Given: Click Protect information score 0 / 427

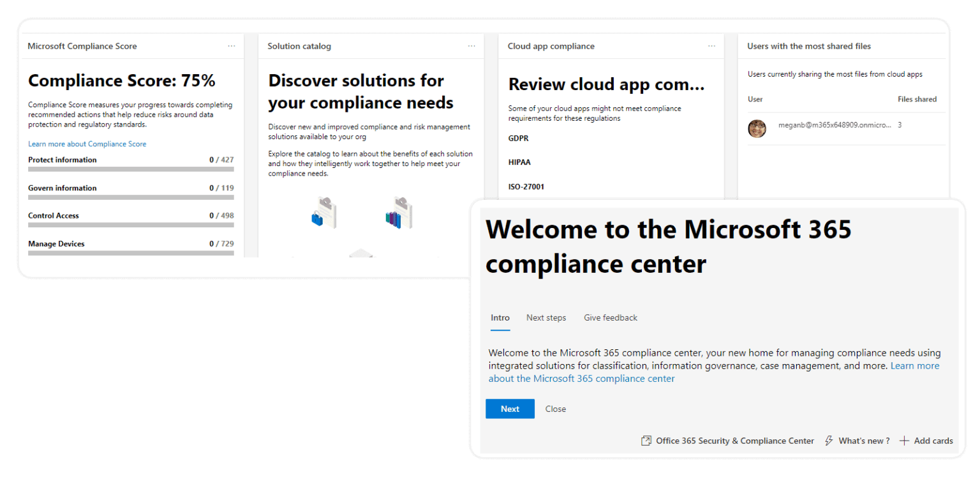Looking at the screenshot, I should click(221, 160).
